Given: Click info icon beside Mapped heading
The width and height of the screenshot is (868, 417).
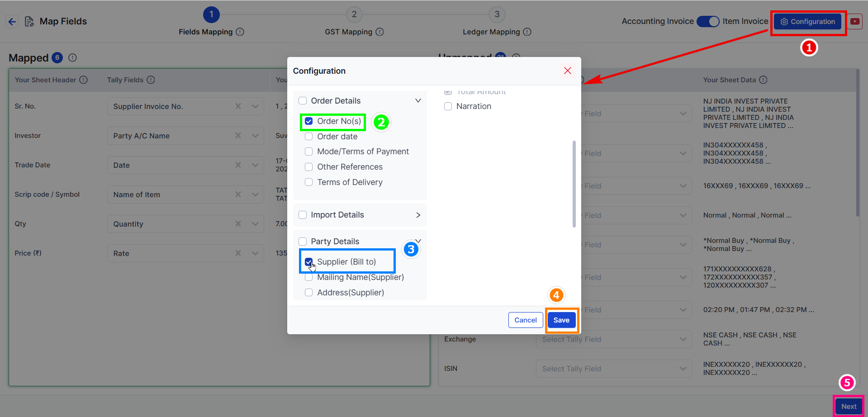Looking at the screenshot, I should (72, 57).
